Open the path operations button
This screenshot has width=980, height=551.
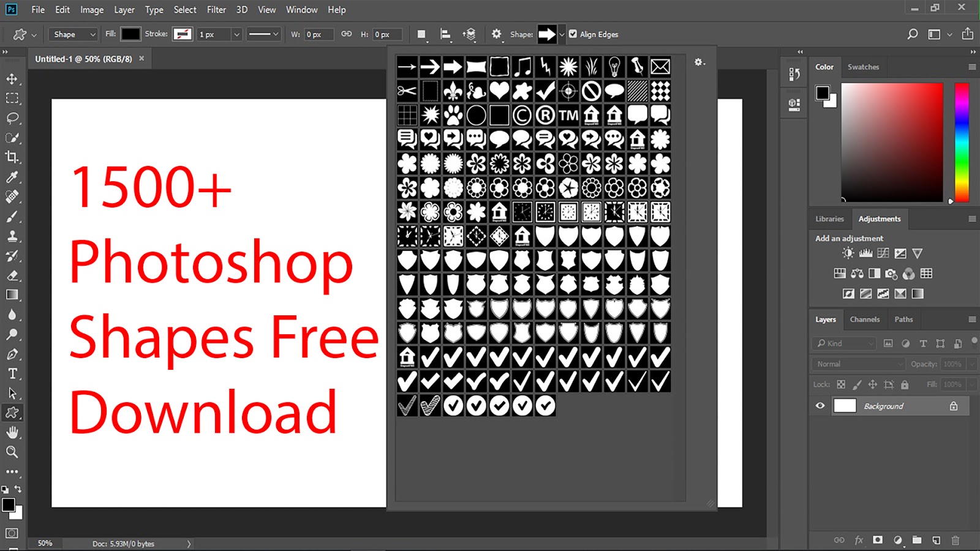pyautogui.click(x=421, y=34)
